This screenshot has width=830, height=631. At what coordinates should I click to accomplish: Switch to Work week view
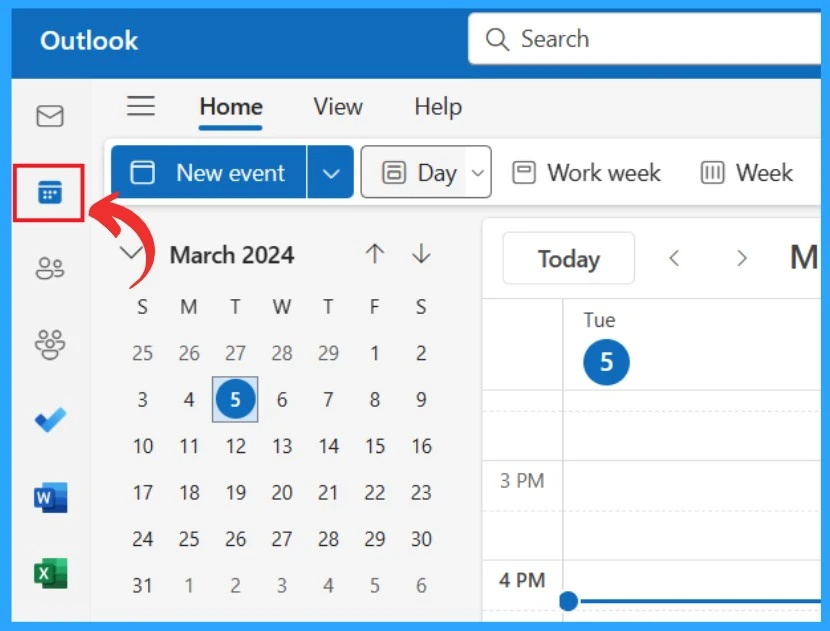coord(586,173)
